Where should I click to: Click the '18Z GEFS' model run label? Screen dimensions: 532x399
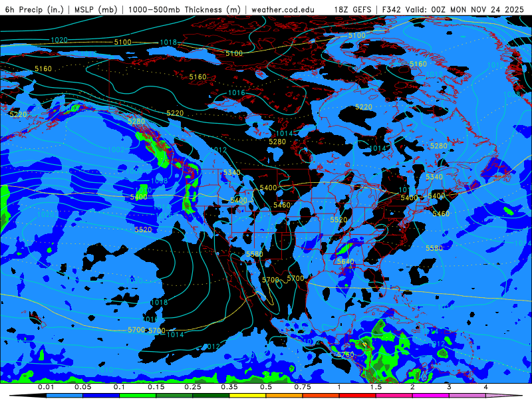tap(353, 9)
